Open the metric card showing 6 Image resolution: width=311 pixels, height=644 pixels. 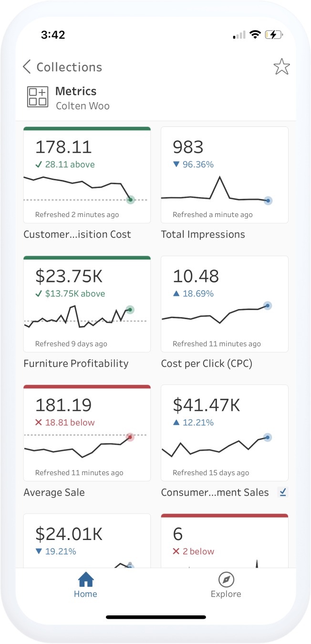225,541
